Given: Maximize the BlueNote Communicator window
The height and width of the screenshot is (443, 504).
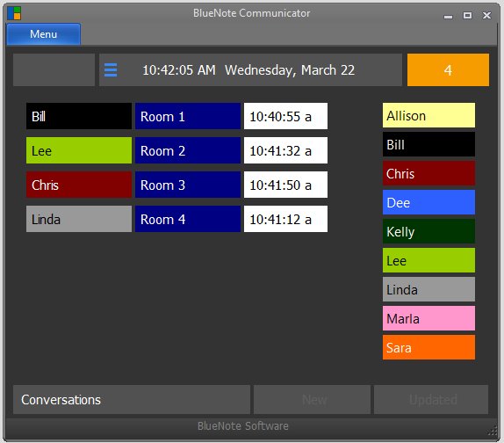Looking at the screenshot, I should click(x=467, y=15).
